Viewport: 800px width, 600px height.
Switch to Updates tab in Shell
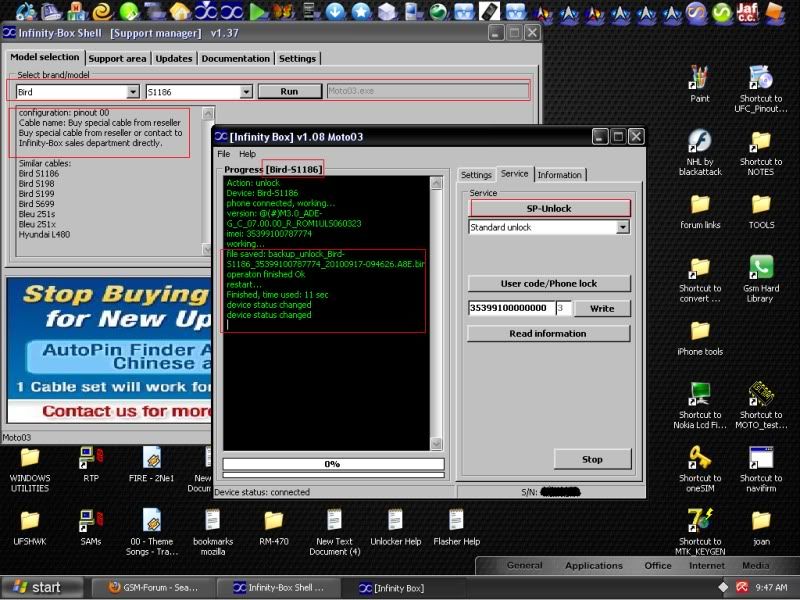(x=173, y=59)
